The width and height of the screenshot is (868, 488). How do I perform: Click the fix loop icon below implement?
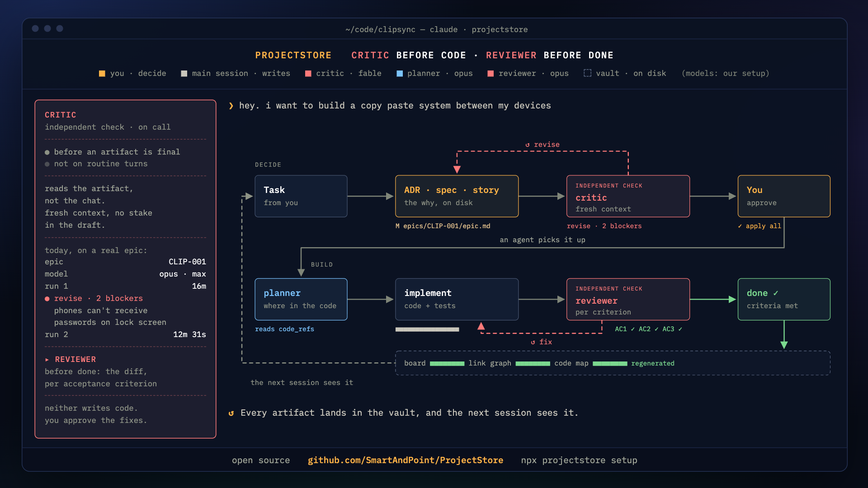coord(533,343)
